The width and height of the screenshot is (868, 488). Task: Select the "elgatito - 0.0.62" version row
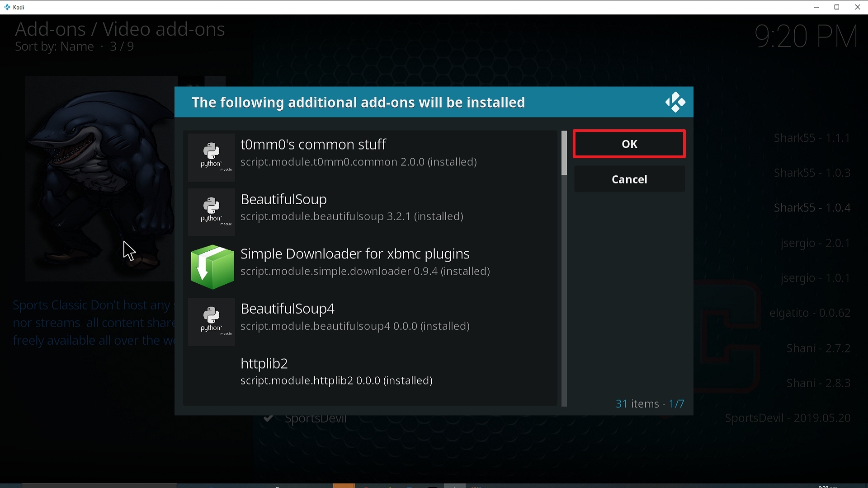(x=810, y=313)
